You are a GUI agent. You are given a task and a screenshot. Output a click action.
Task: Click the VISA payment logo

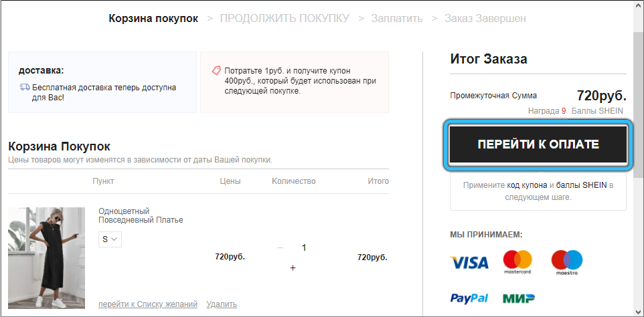tap(469, 262)
